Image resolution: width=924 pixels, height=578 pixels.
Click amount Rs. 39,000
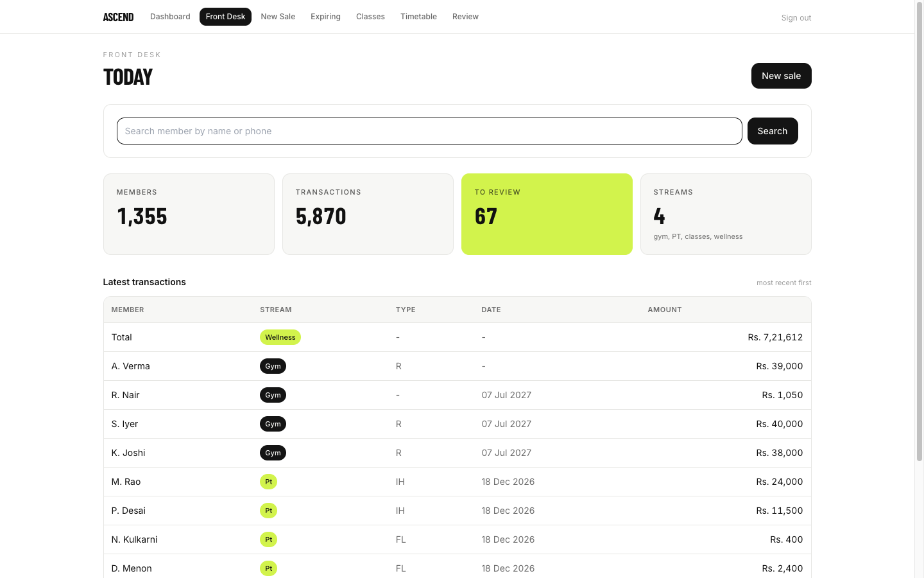(780, 366)
